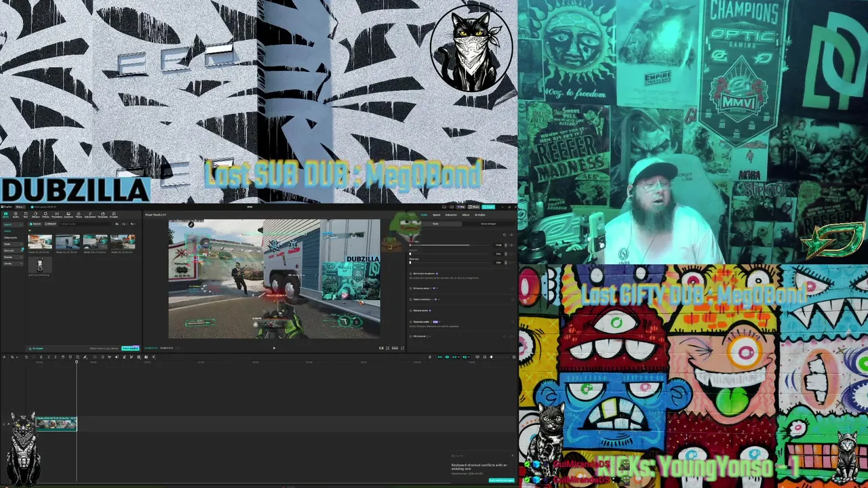Toggle the Video translator checkbox

pyautogui.click(x=411, y=299)
